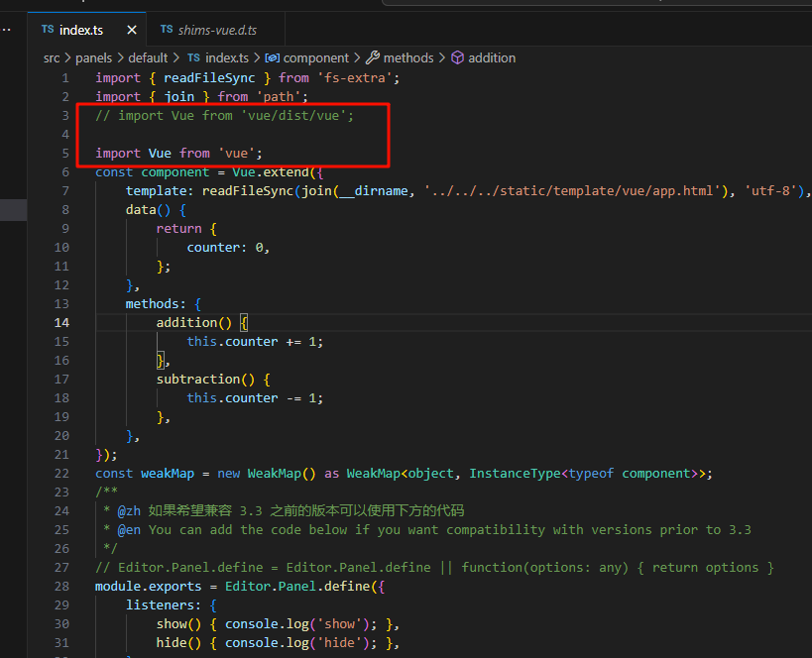Click the 'path' module string
Viewport: 812px width, 658px height.
pyautogui.click(x=279, y=97)
